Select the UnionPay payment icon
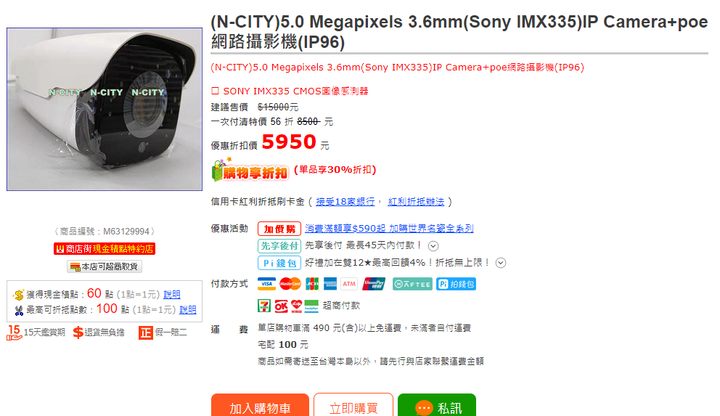The image size is (720, 416). (x=374, y=284)
